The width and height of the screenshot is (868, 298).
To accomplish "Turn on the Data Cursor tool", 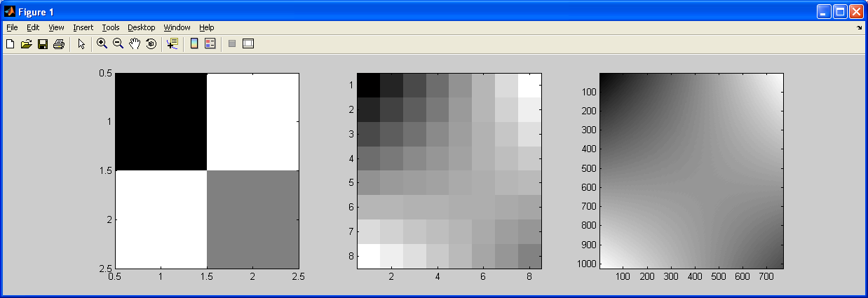I will click(172, 44).
